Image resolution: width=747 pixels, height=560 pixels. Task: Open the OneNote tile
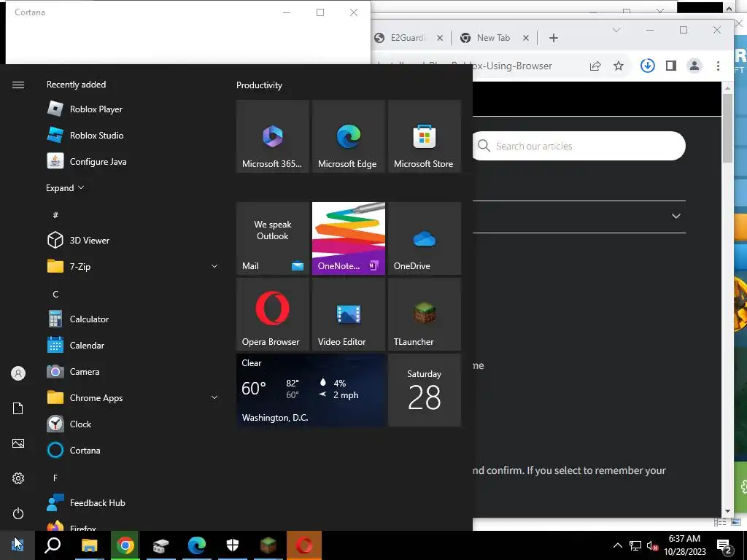348,238
